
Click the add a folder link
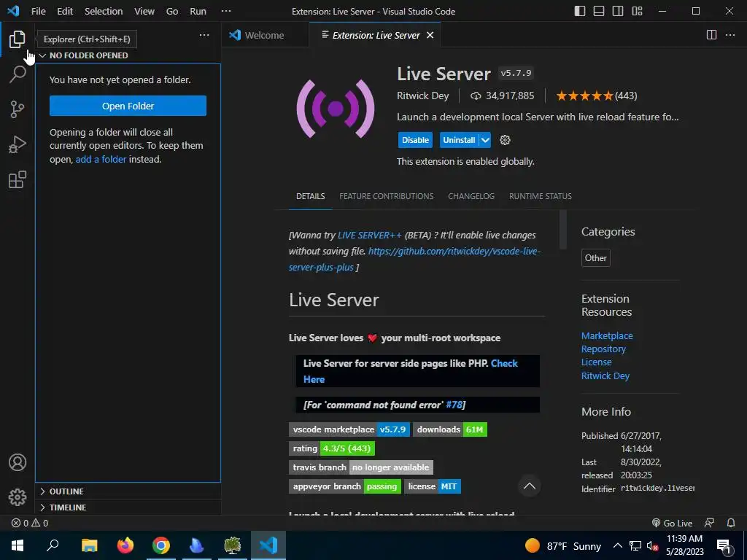click(101, 159)
